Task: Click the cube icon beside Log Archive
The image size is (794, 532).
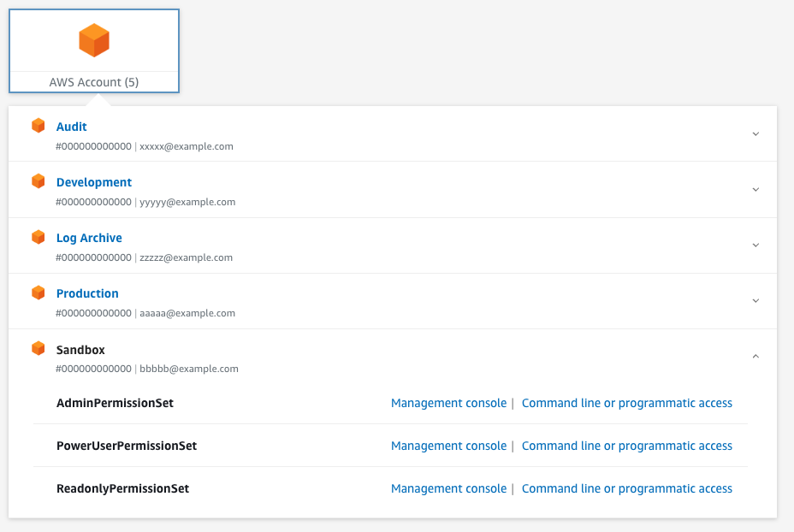Action: click(38, 237)
